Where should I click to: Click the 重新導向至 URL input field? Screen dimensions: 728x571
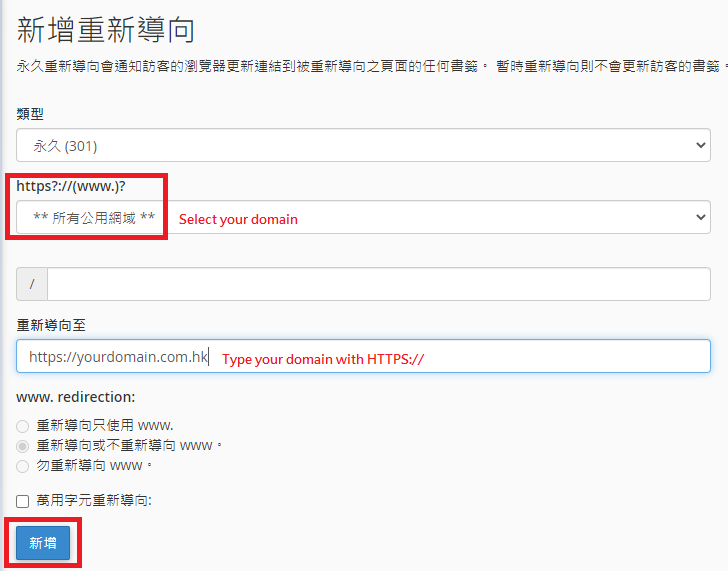[x=363, y=356]
